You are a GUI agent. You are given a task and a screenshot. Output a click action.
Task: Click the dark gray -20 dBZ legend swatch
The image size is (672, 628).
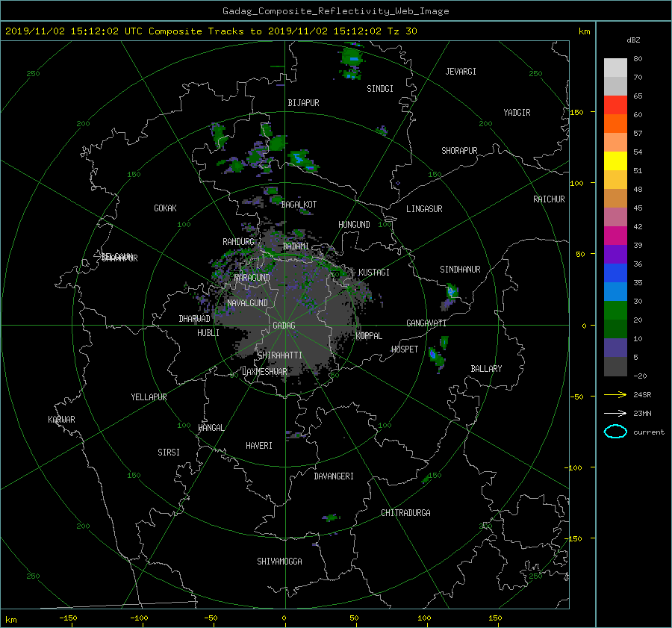pos(615,367)
